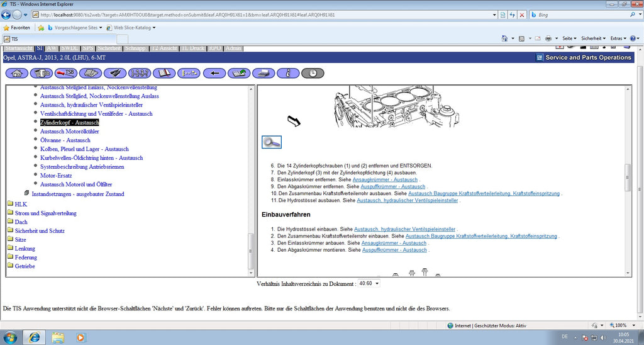644x345 pixels.
Task: Open Instandsetzungen - ausgebauter Zustand entry
Action: click(77, 194)
